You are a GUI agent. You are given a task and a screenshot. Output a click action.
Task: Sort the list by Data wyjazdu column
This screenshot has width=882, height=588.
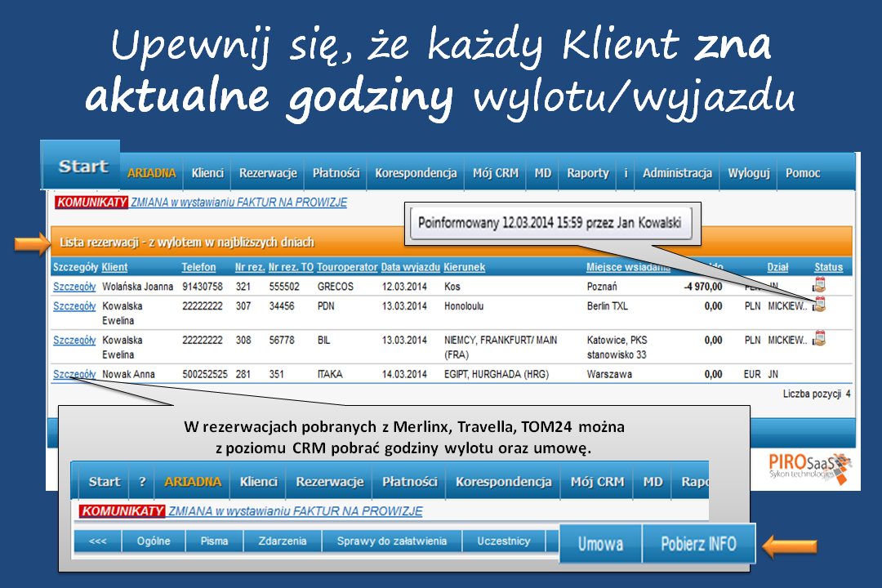click(x=410, y=267)
